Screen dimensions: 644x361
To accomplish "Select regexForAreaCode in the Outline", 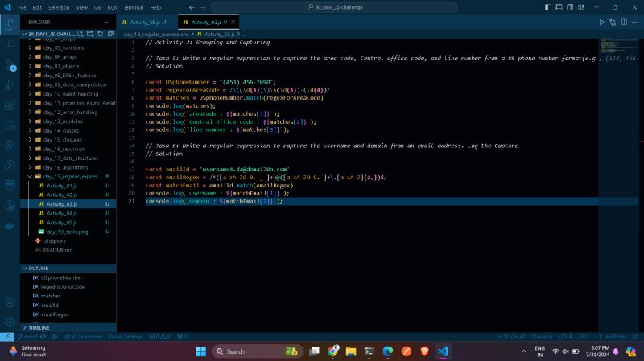I will click(x=68, y=287).
